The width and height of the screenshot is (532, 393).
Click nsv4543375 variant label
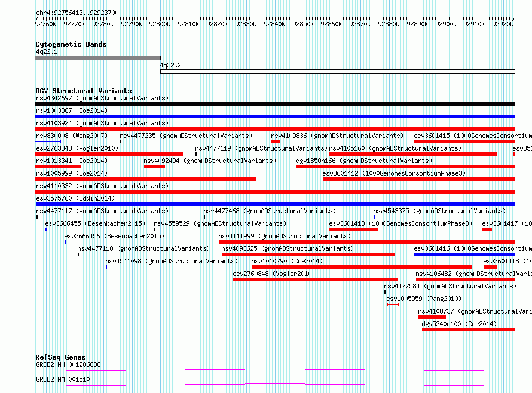(439, 211)
